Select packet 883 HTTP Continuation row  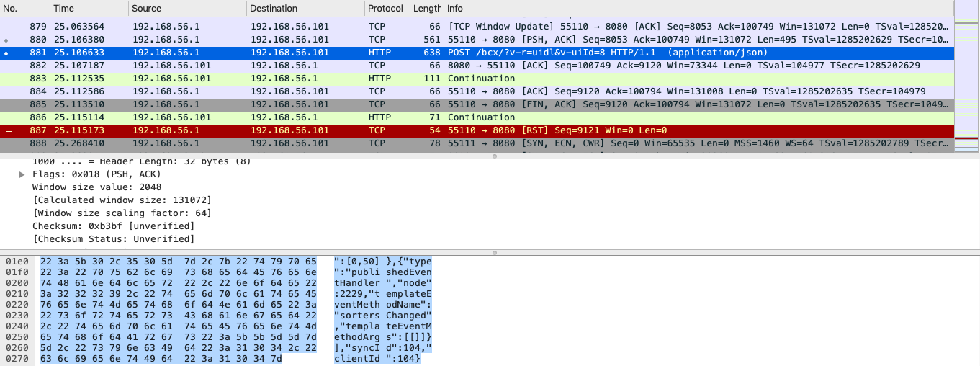(477, 79)
